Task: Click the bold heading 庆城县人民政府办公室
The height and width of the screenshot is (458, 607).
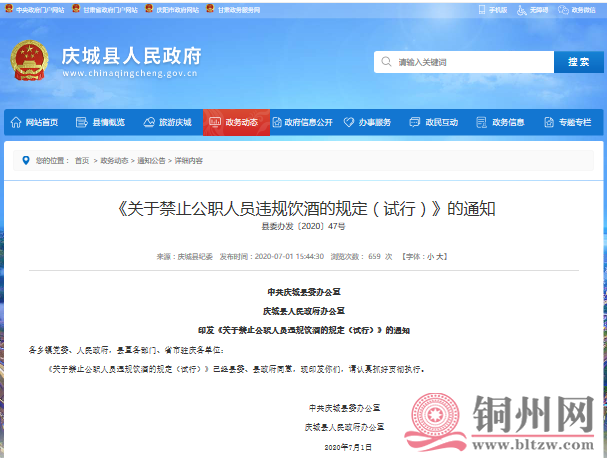Action: point(304,311)
